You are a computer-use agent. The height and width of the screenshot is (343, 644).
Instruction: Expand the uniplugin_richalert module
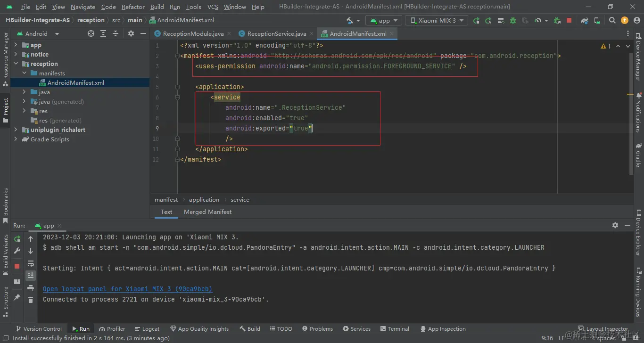click(x=16, y=130)
